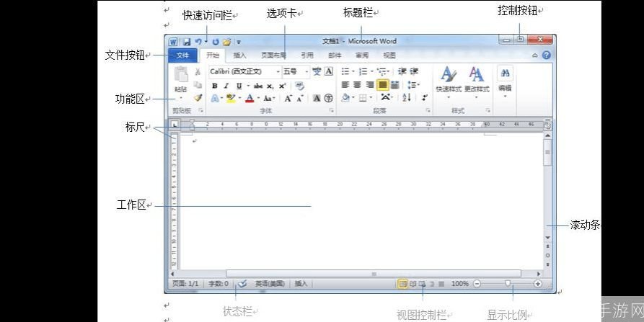Image resolution: width=644 pixels, height=322 pixels.
Task: Switch to the 插入 tab
Action: pos(240,55)
